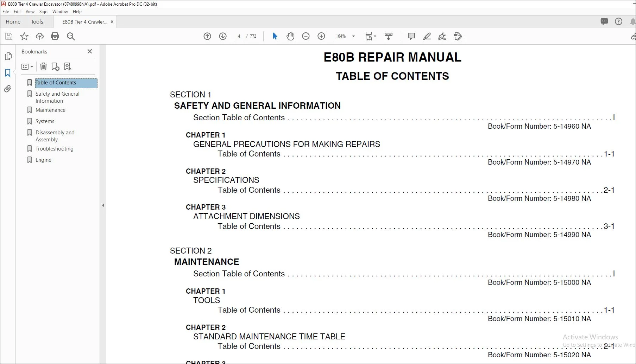The image size is (636, 364).
Task: Open the Systems bookmark
Action: pyautogui.click(x=45, y=121)
